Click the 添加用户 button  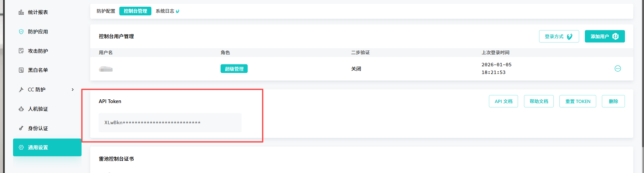pyautogui.click(x=605, y=36)
